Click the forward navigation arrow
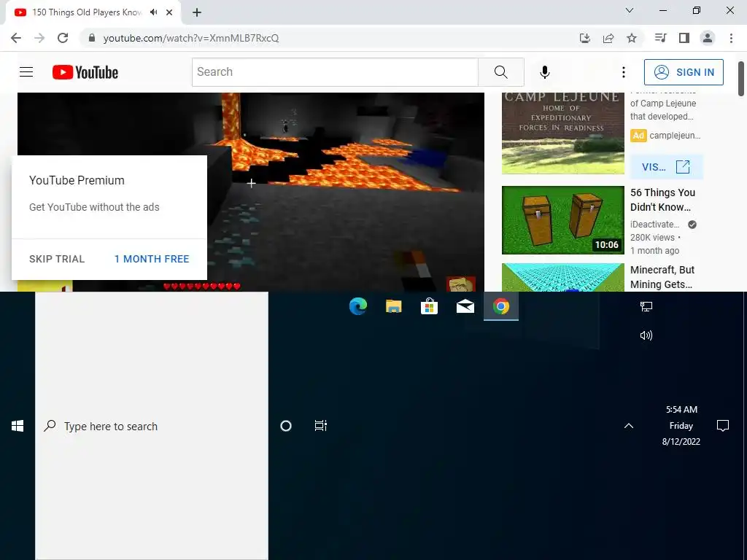The image size is (747, 560). (x=39, y=38)
